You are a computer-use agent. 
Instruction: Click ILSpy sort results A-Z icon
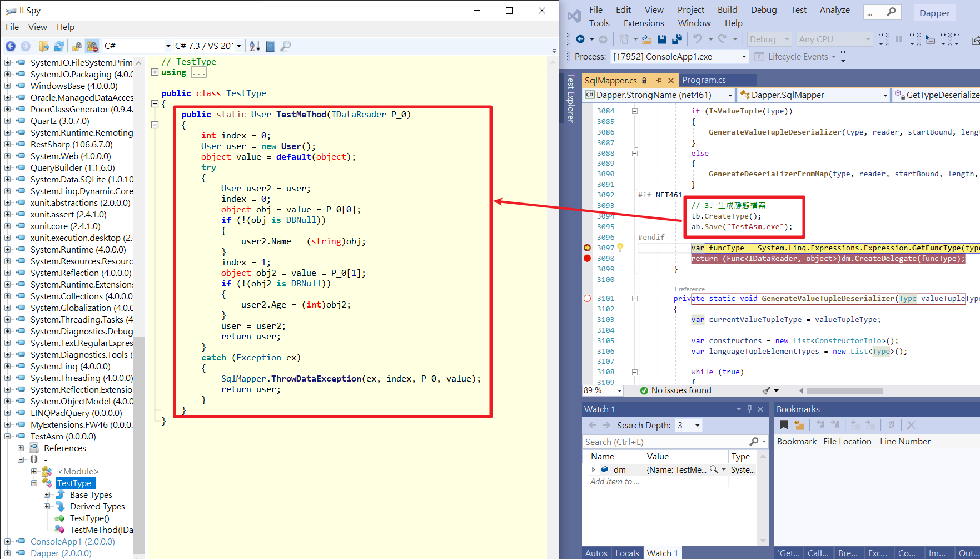255,46
